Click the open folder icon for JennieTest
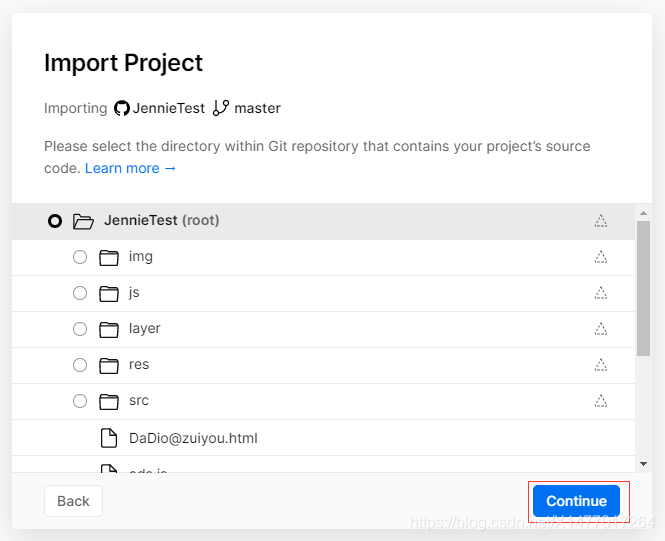Screen dimensions: 665x541 coord(83,221)
